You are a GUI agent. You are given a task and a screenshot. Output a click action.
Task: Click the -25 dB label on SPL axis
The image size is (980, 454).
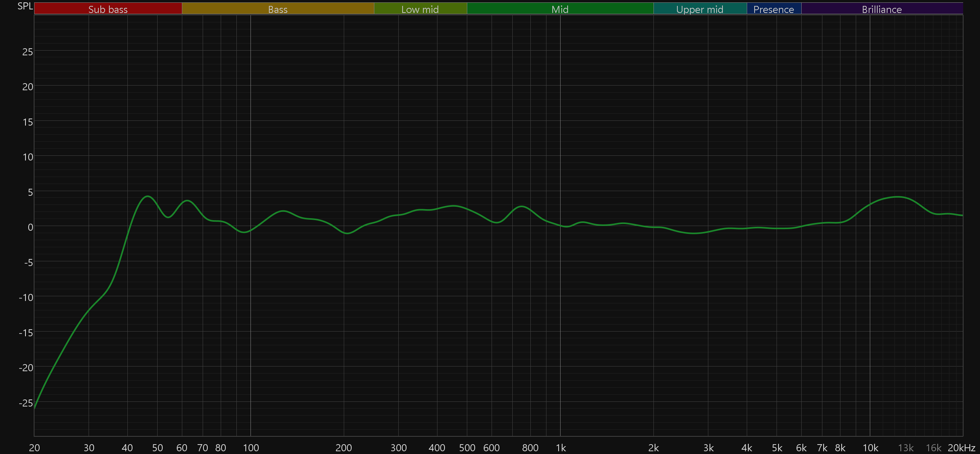coord(26,403)
